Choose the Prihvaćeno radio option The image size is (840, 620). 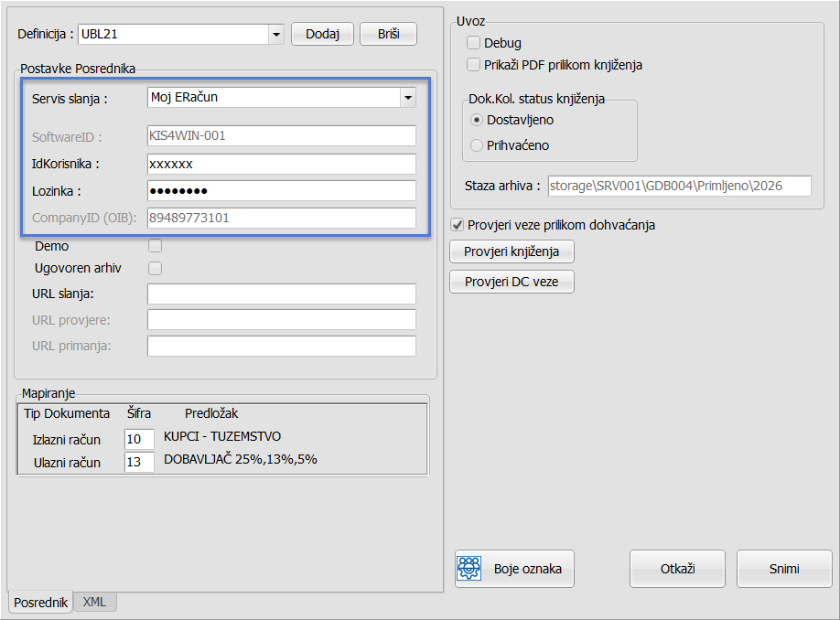[x=477, y=145]
